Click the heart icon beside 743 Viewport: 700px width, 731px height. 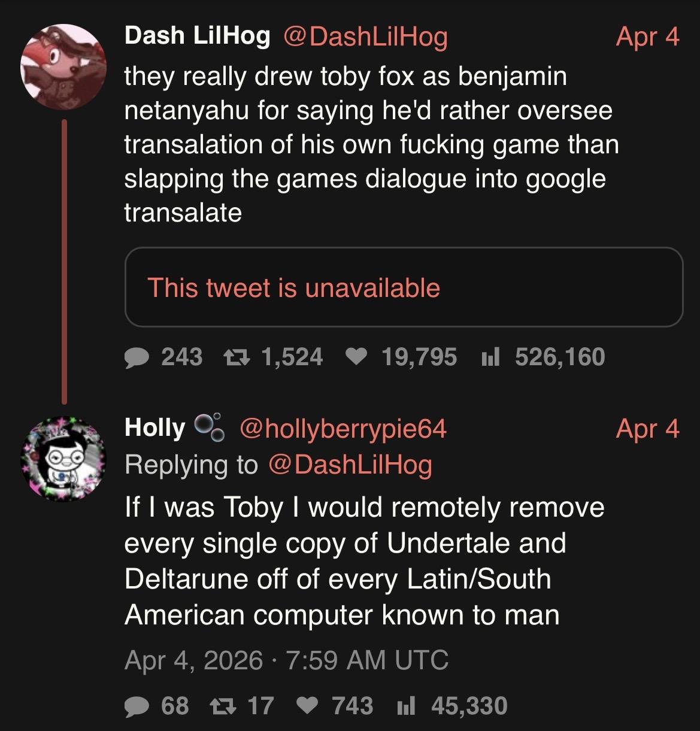click(309, 706)
